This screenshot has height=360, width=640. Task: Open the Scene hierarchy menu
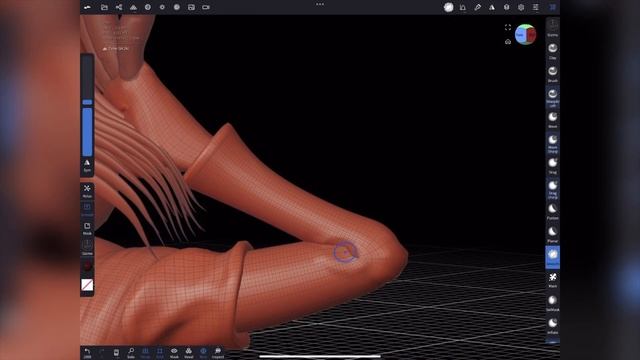pyautogui.click(x=119, y=7)
